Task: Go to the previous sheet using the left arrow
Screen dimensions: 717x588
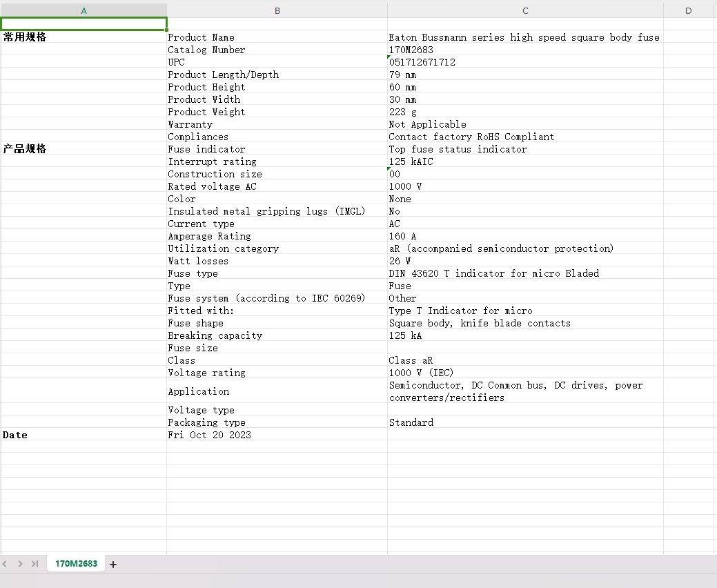Action: coord(5,564)
